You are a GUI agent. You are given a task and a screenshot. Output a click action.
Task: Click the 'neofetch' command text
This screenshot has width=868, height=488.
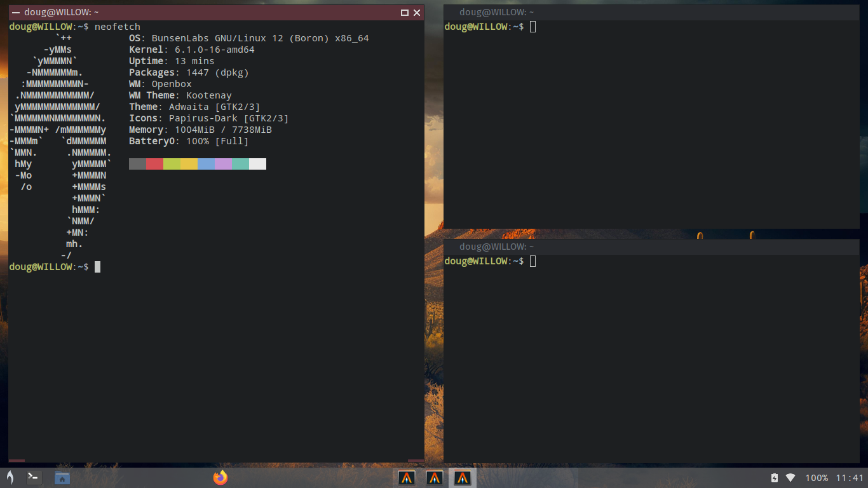118,27
